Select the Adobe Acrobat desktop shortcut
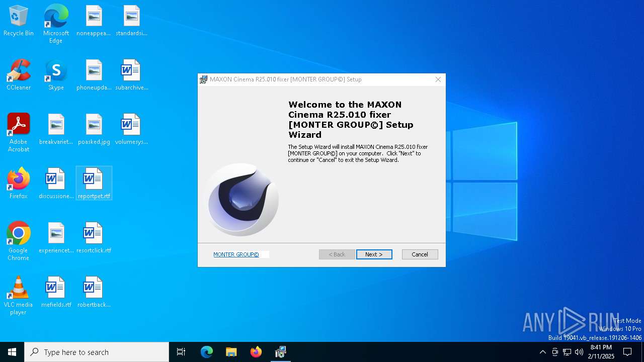Viewport: 644px width, 362px height. pyautogui.click(x=19, y=133)
